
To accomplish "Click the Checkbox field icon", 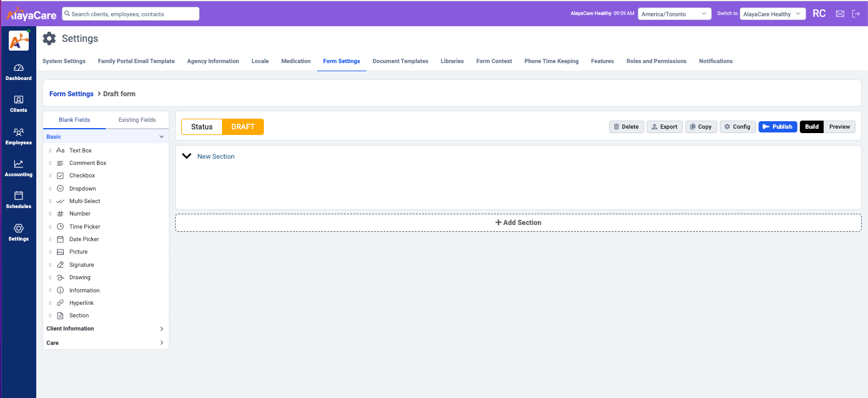I will [x=60, y=176].
